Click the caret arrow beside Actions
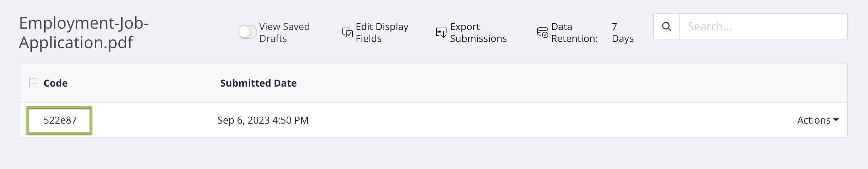This screenshot has width=868, height=169. (836, 120)
